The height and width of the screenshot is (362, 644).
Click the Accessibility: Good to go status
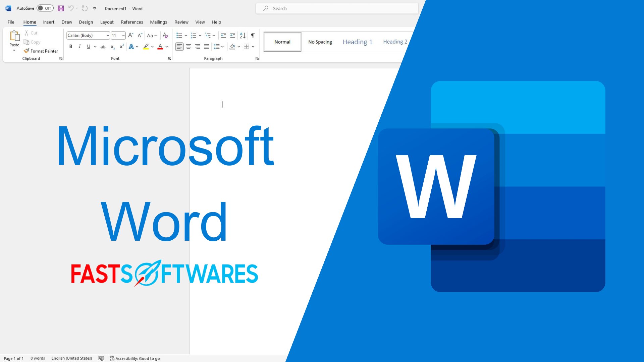coord(135,358)
